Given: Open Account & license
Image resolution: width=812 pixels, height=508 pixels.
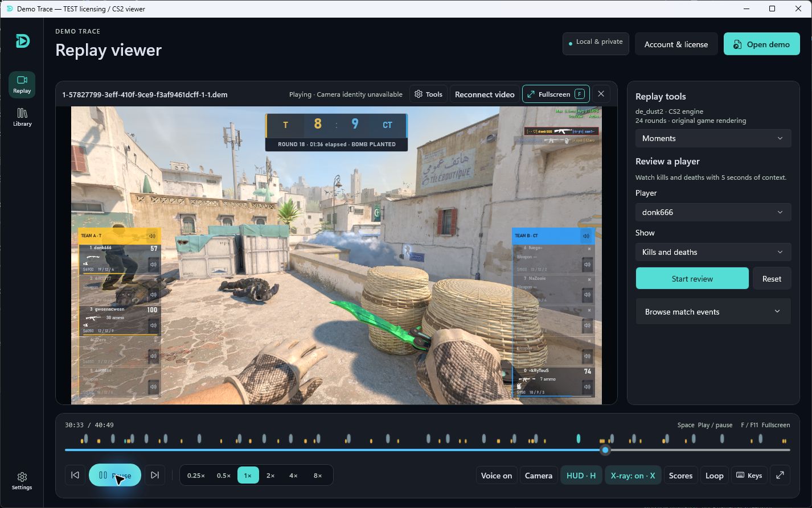Looking at the screenshot, I should (x=676, y=44).
